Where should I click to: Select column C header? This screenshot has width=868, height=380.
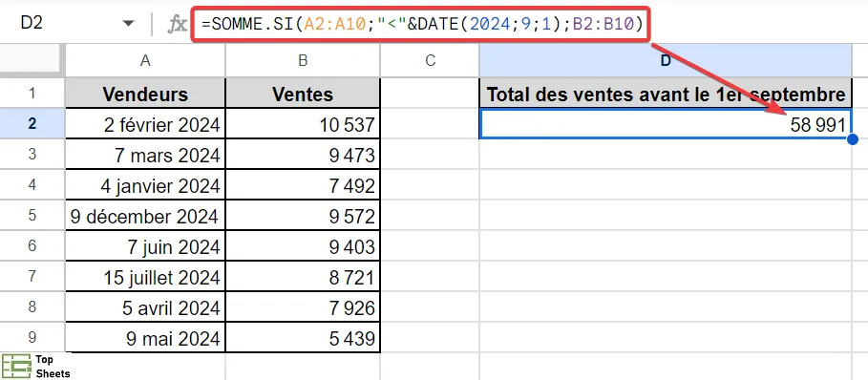pyautogui.click(x=430, y=61)
